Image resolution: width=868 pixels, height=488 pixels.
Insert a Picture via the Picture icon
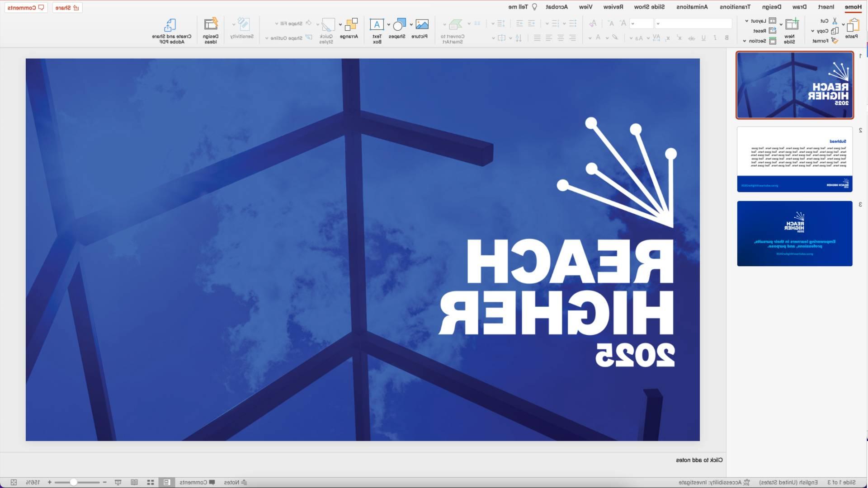pos(422,24)
